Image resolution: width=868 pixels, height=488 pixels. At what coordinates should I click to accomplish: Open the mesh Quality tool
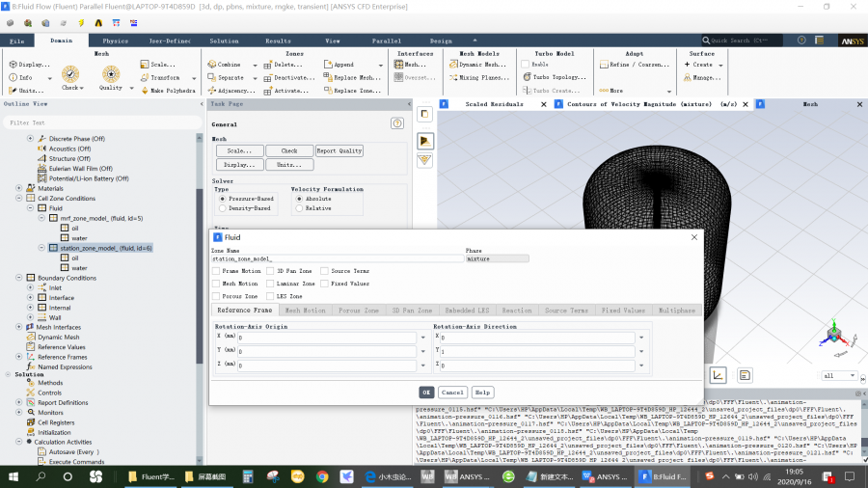tap(111, 74)
